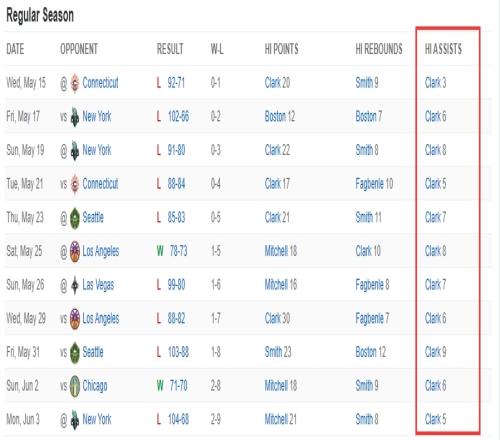Image resolution: width=500 pixels, height=440 pixels.
Task: Click the HI ASSISTS column header
Action: coord(443,49)
